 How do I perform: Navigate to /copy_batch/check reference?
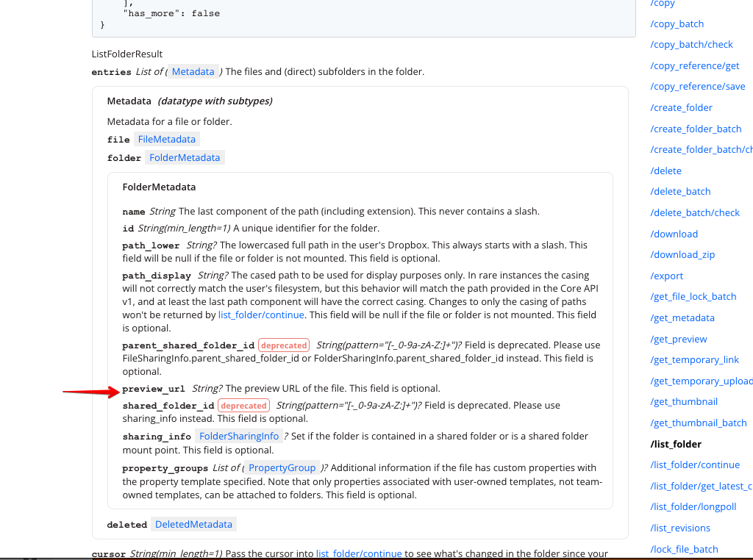[691, 44]
